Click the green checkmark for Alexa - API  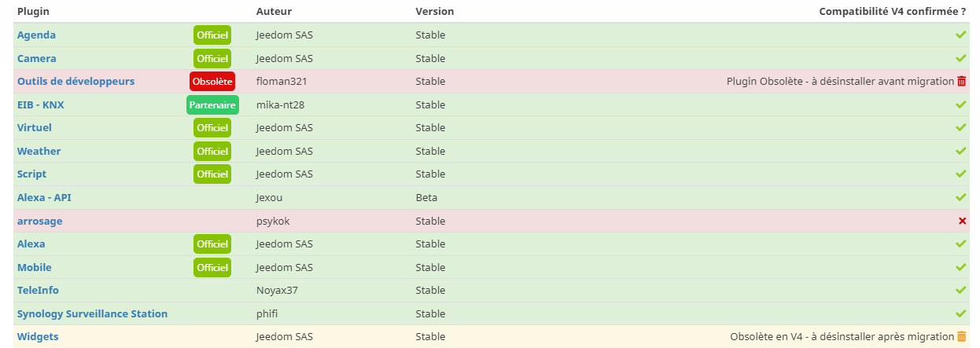click(960, 197)
